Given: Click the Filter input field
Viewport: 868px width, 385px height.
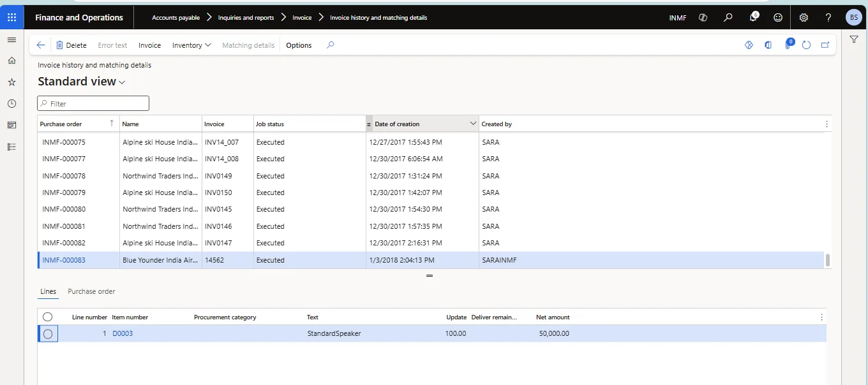Looking at the screenshot, I should [x=93, y=103].
